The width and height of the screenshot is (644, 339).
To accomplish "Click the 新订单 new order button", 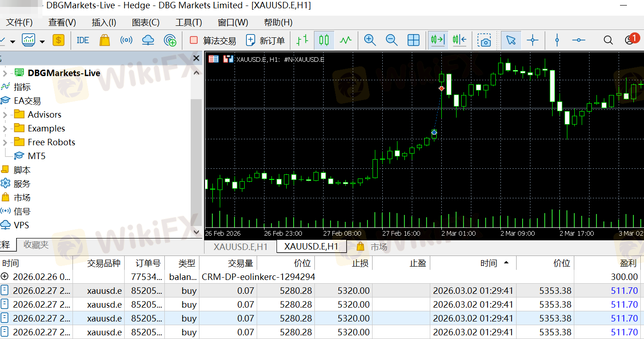I will [265, 41].
